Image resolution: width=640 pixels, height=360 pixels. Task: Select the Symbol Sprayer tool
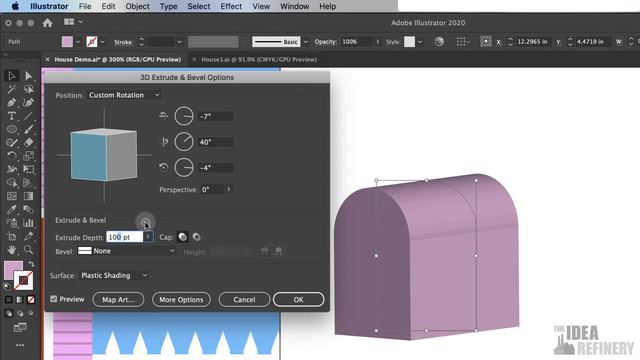point(11,223)
